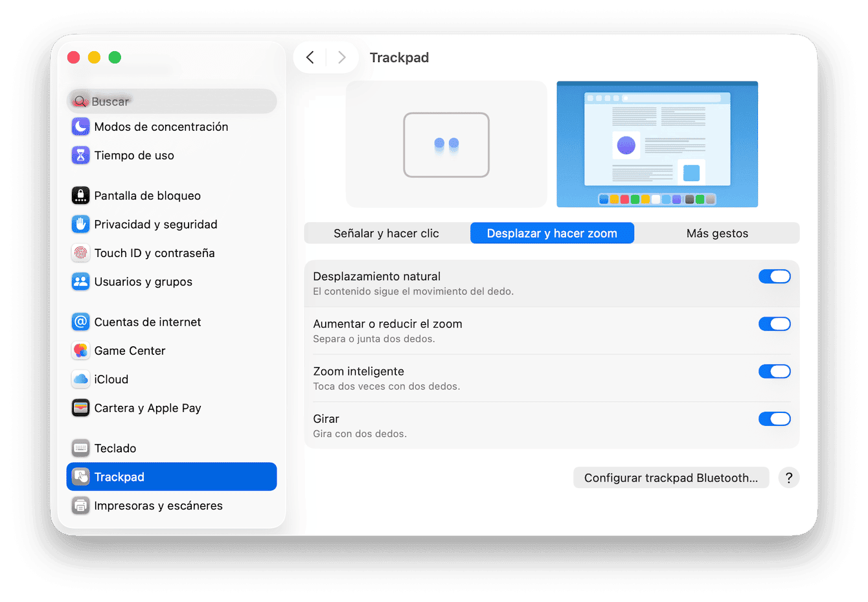This screenshot has height=602, width=868.
Task: Click the Trackpad sidebar label
Action: tap(119, 477)
